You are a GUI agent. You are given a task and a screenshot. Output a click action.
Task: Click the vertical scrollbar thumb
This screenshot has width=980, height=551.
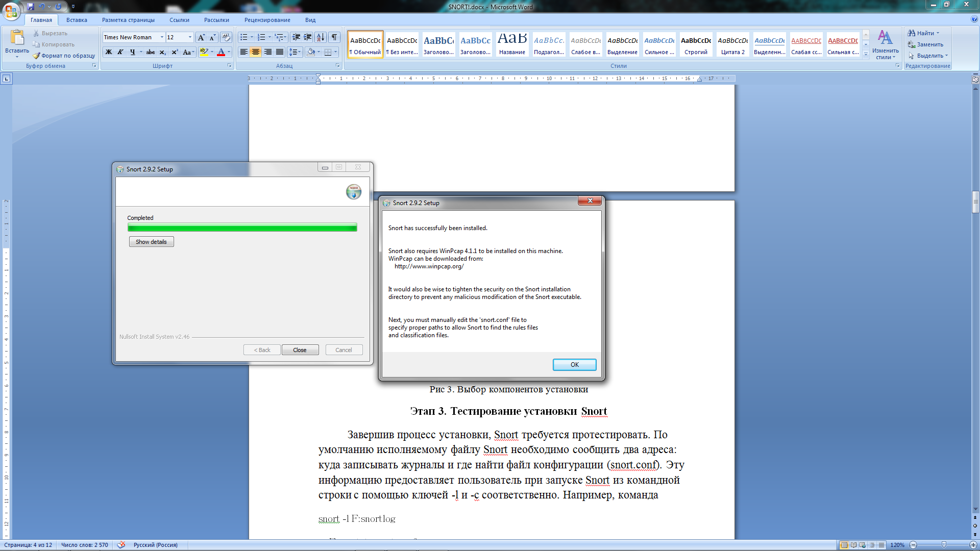[x=975, y=202]
